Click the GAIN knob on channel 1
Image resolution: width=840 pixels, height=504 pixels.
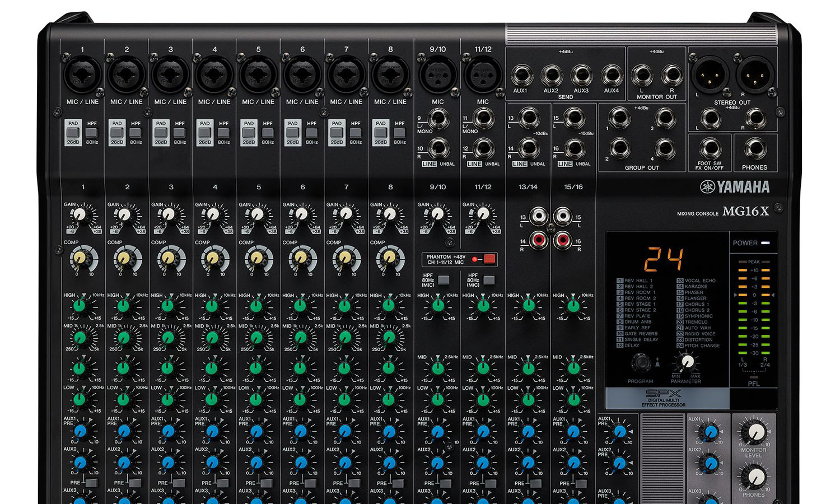(x=80, y=214)
